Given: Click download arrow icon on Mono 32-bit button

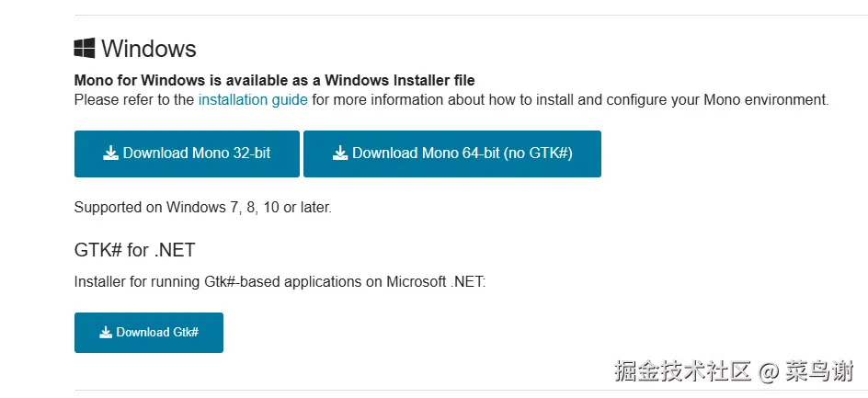Looking at the screenshot, I should tap(110, 154).
